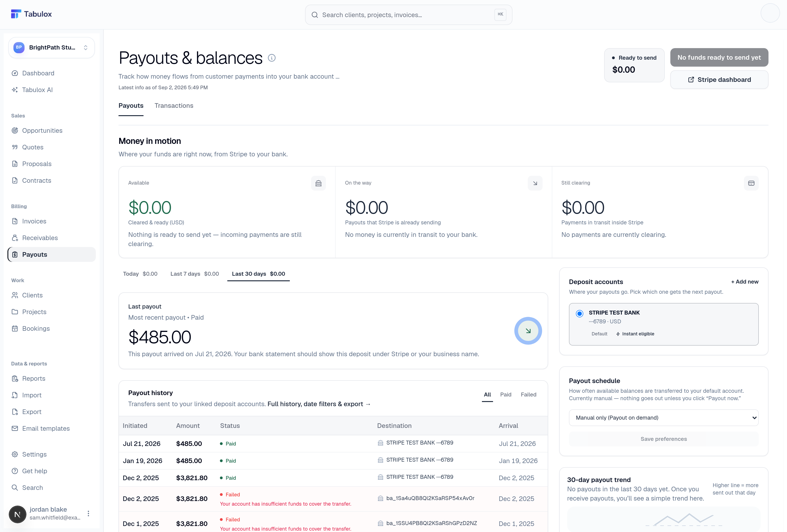Focus the search clients, projects, invoices field
The image size is (787, 532).
[408, 15]
